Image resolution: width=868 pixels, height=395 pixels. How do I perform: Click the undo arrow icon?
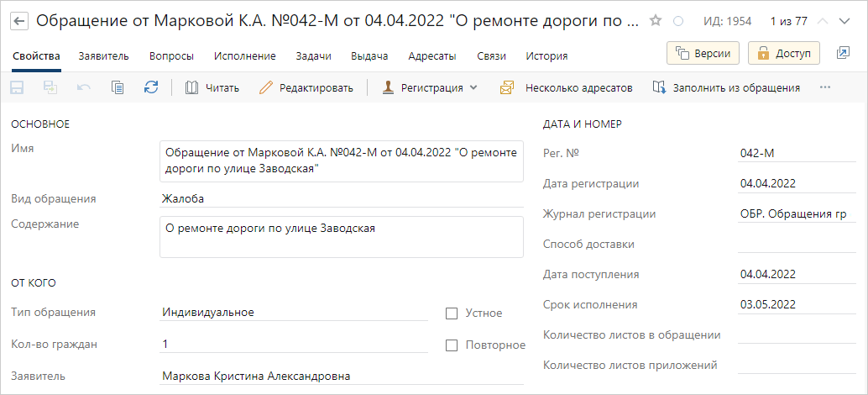pos(84,87)
